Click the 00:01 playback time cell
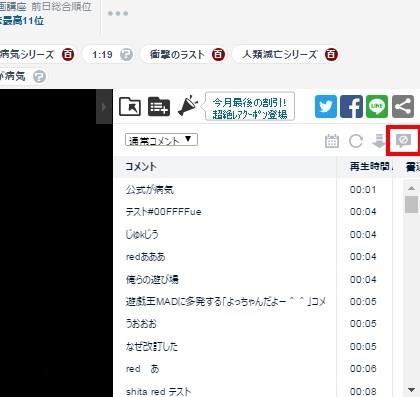The width and height of the screenshot is (420, 397). coord(363,190)
